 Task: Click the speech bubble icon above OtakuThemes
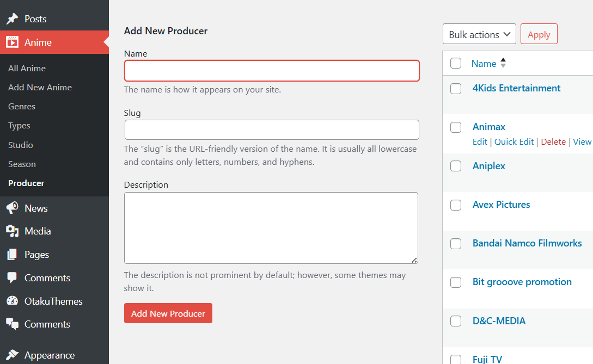pyautogui.click(x=12, y=278)
